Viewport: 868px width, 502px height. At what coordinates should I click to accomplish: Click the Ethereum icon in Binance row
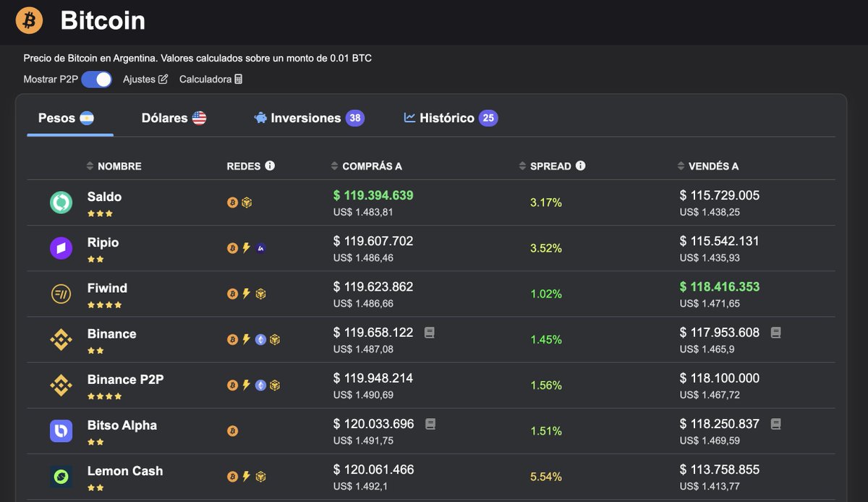click(x=260, y=339)
